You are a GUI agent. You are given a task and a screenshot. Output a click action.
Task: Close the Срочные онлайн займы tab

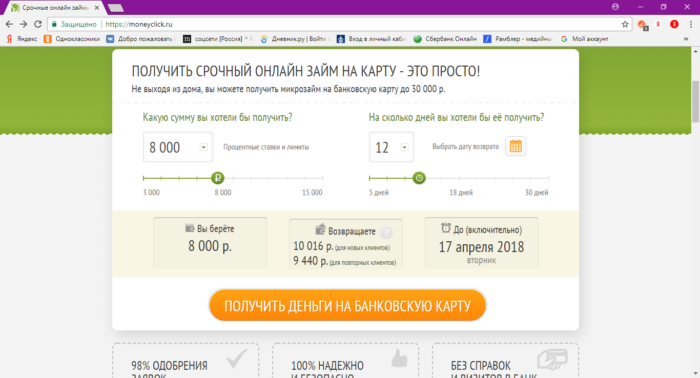[x=97, y=8]
